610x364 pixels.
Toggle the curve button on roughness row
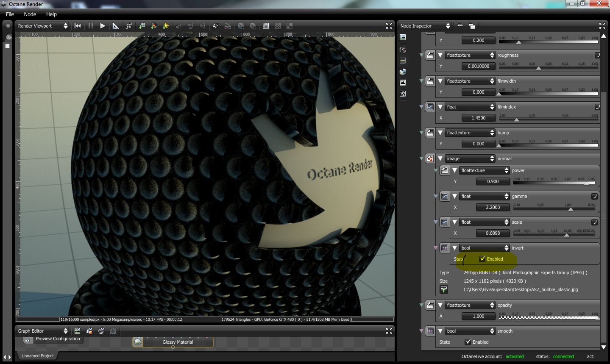(x=597, y=55)
